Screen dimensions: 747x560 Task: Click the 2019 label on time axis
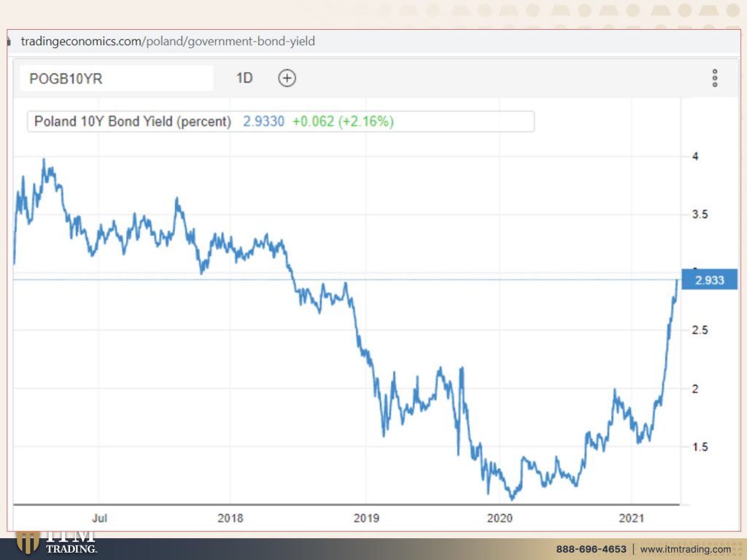(x=366, y=518)
